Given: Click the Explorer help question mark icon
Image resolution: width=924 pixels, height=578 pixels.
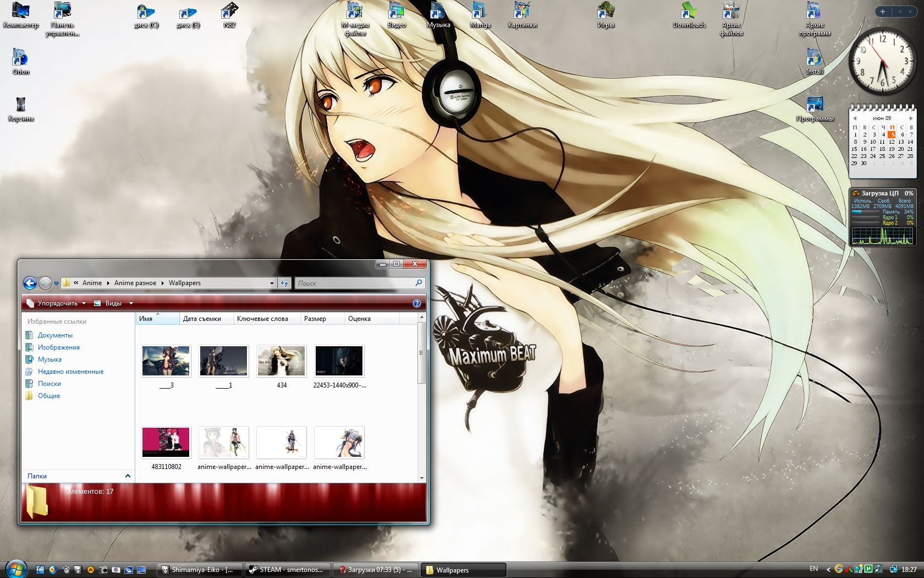Looking at the screenshot, I should click(417, 303).
